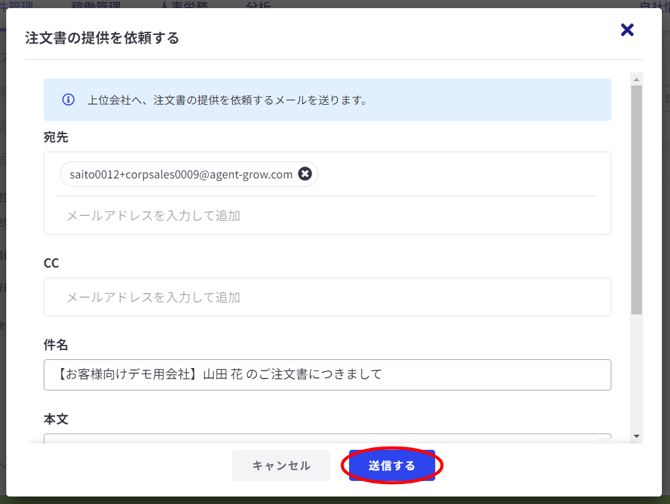
Task: Click the blue info icon in banner
Action: tap(69, 100)
